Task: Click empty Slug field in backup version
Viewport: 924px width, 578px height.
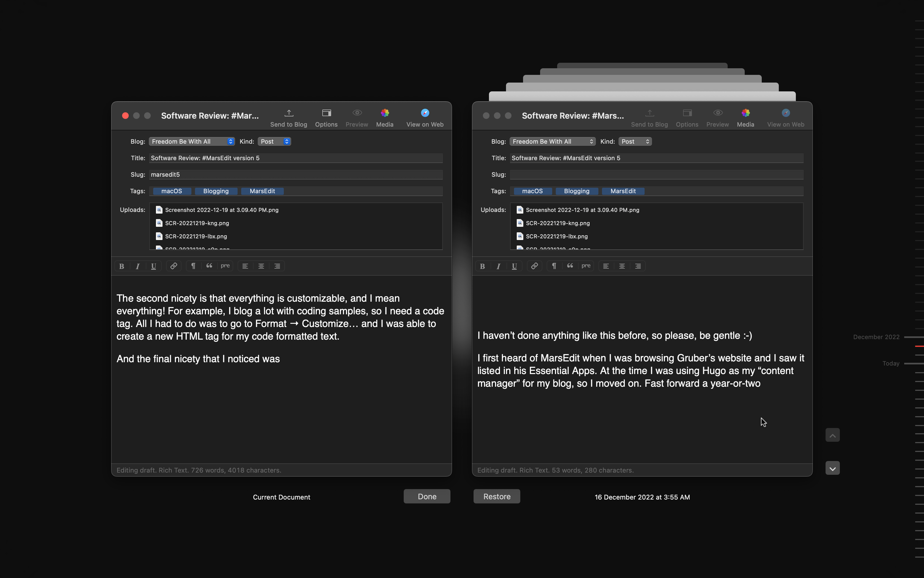Action: point(657,175)
